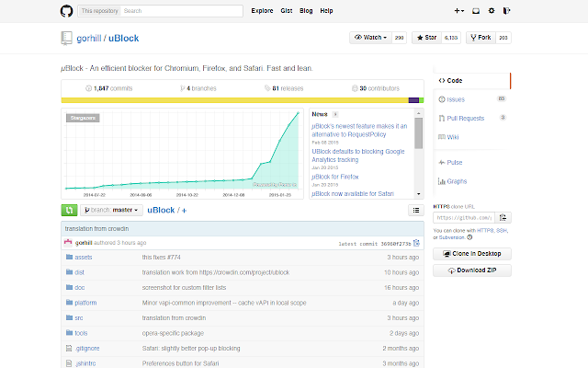588x368 pixels.
Task: Open µBlock for Firefox news link
Action: (x=335, y=177)
